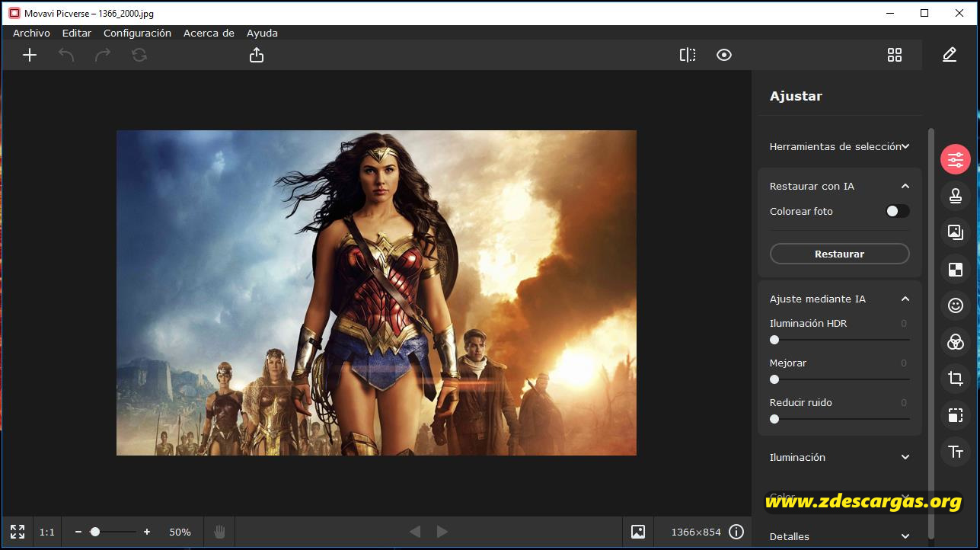Open the Acerca de menu
The height and width of the screenshot is (550, 980).
pyautogui.click(x=209, y=33)
